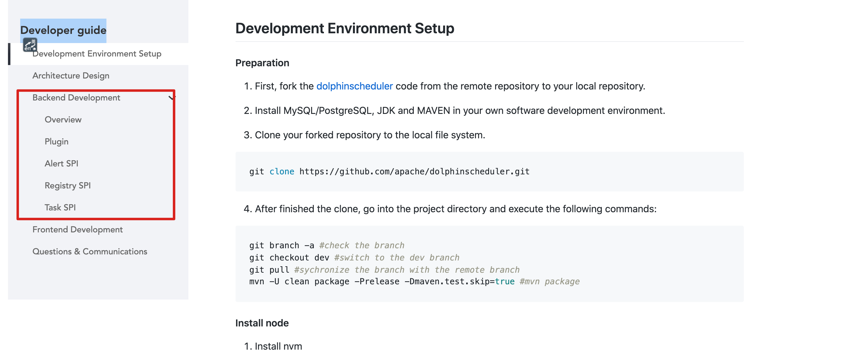The image size is (868, 353).
Task: Open Development Environment Setup sidebar item
Action: (97, 54)
